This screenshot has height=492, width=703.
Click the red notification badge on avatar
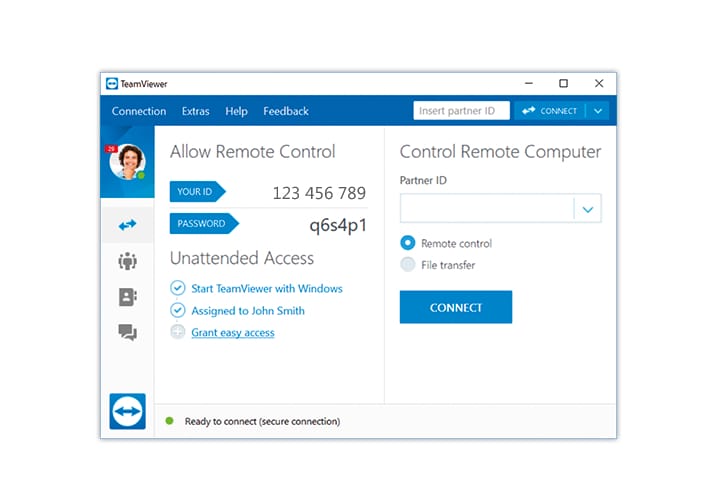click(111, 148)
